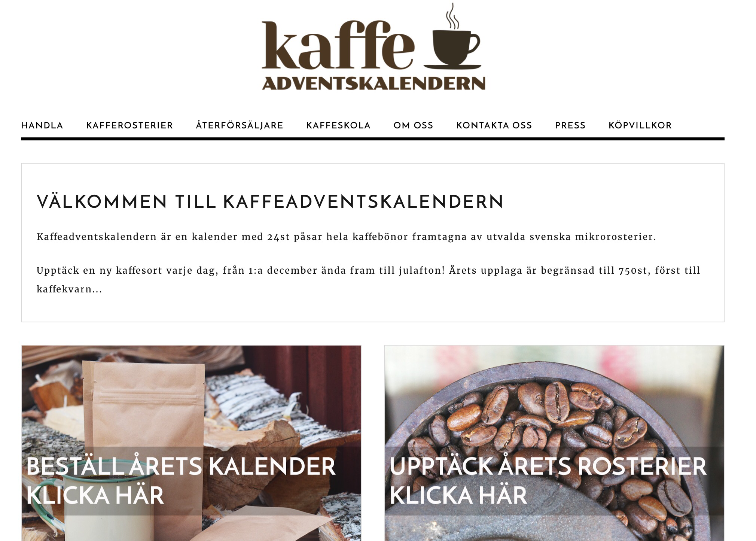This screenshot has width=756, height=541.
Task: Select Kaffeskola in the navigation bar
Action: [x=338, y=125]
